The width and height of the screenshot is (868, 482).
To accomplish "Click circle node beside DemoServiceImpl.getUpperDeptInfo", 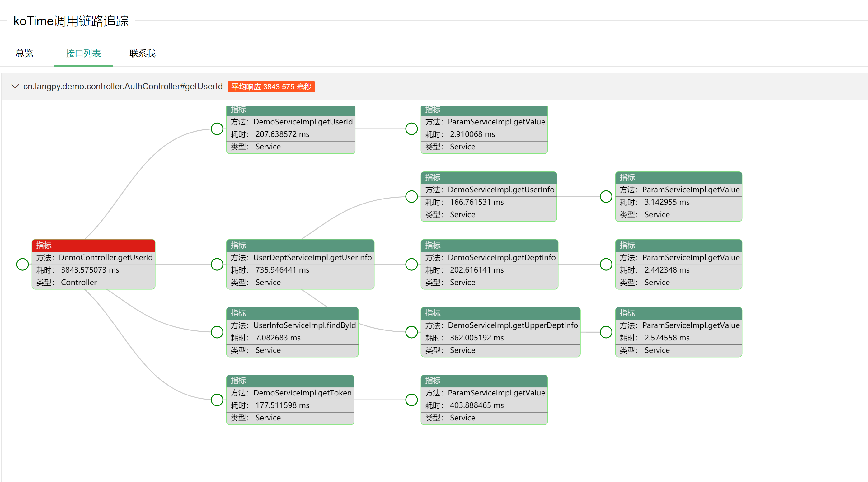I will [x=411, y=332].
